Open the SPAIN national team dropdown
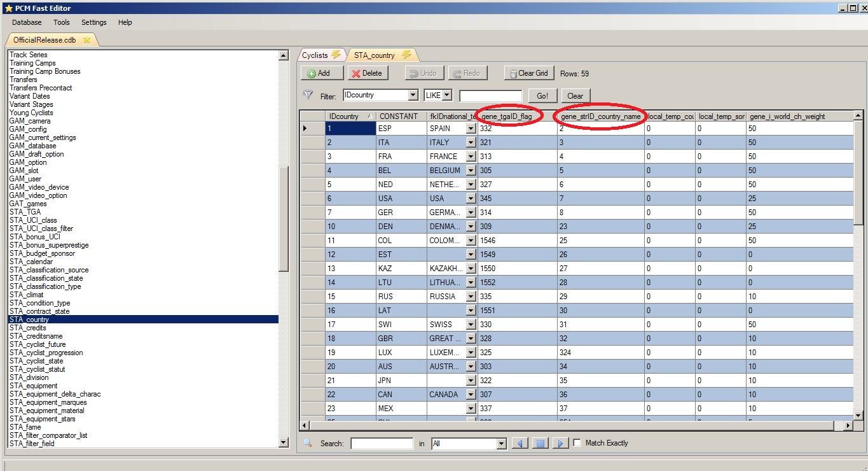 click(x=471, y=129)
